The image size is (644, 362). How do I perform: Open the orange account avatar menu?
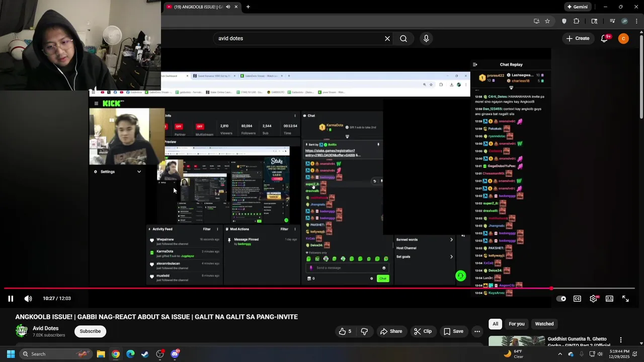click(x=623, y=38)
